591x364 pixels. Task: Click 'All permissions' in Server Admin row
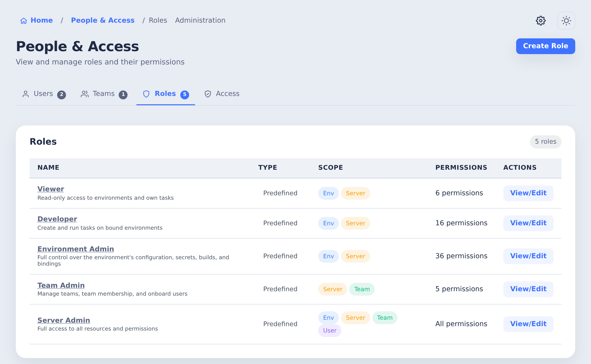coord(461,324)
